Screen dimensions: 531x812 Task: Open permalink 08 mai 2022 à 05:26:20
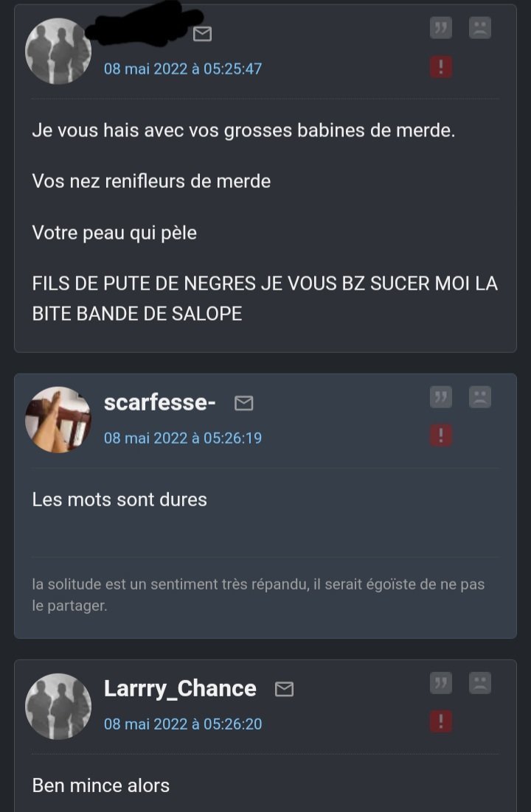(x=183, y=724)
